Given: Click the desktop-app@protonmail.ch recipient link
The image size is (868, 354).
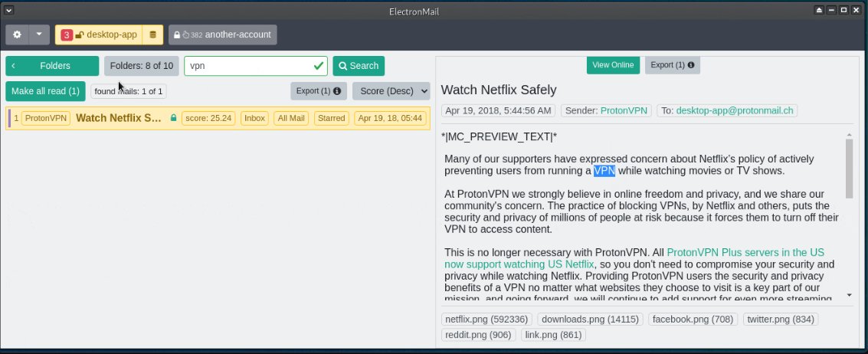Looking at the screenshot, I should coord(735,111).
